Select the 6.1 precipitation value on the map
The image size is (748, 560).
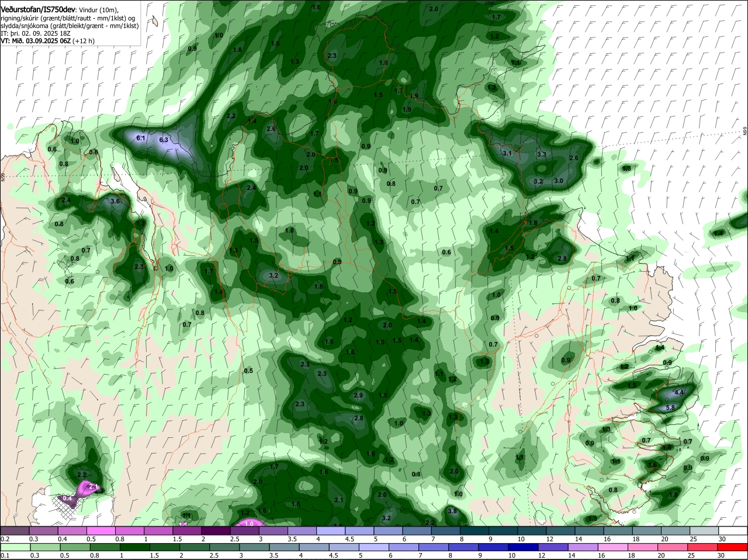click(x=140, y=138)
